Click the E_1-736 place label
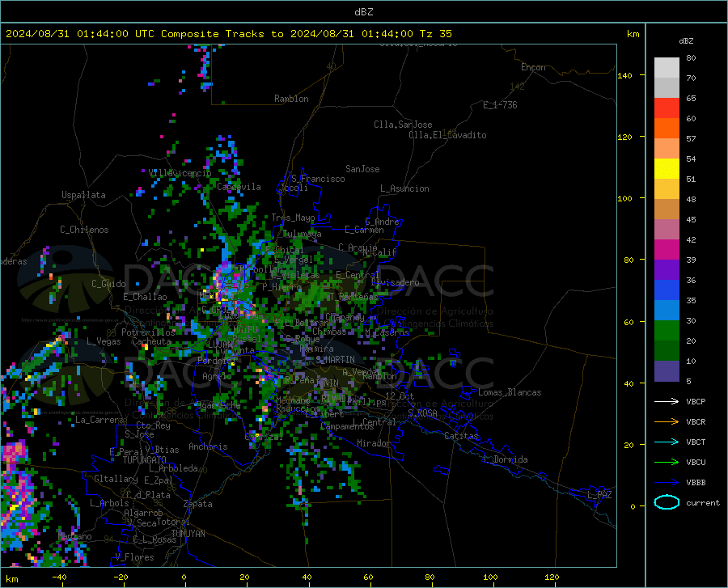The image size is (728, 588). tap(500, 105)
